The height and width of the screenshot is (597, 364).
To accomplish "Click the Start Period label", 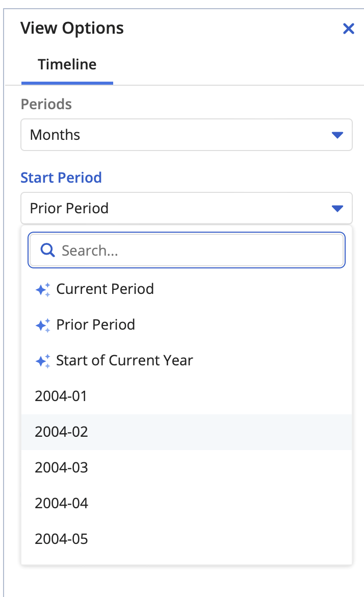I will pyautogui.click(x=61, y=178).
